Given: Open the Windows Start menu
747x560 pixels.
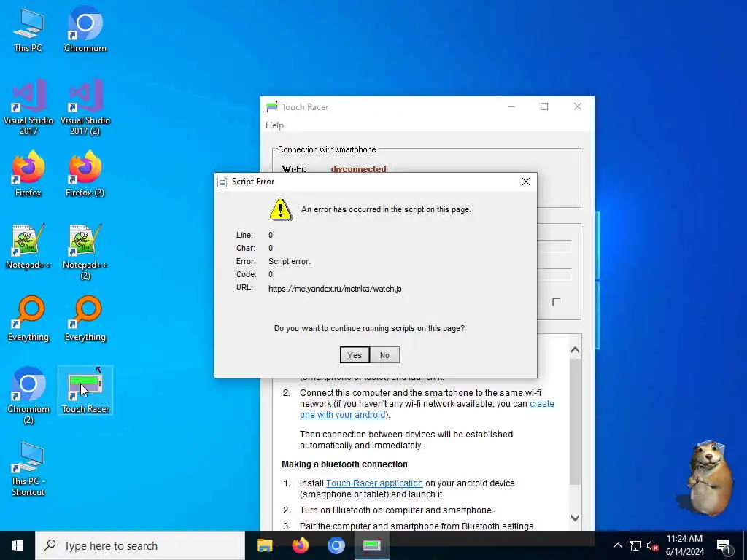Looking at the screenshot, I should pos(18,545).
